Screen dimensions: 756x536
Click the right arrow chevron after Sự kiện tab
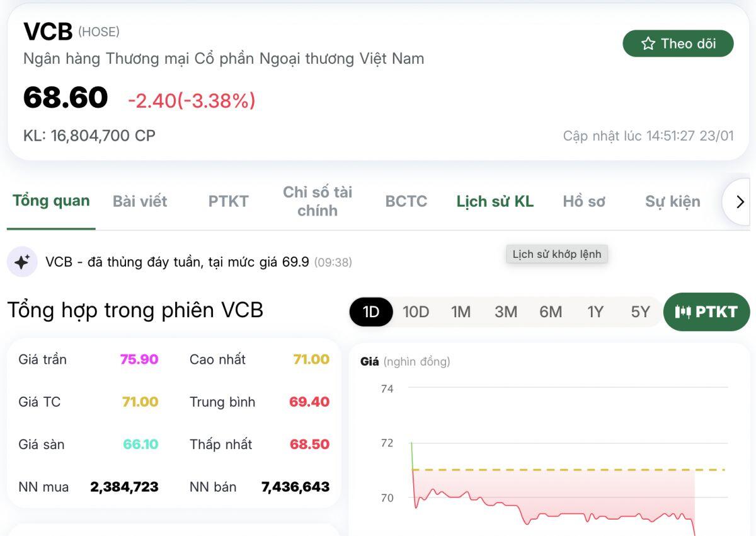coord(739,201)
